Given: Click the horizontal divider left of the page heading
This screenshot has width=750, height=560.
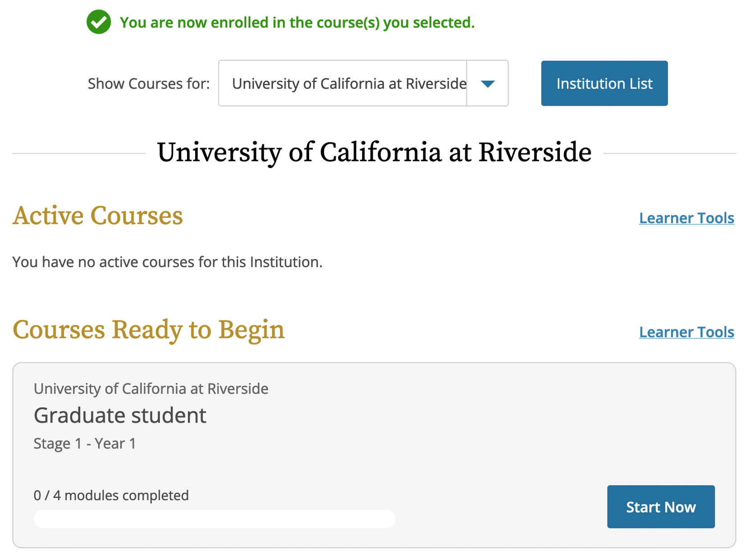Looking at the screenshot, I should pos(79,153).
